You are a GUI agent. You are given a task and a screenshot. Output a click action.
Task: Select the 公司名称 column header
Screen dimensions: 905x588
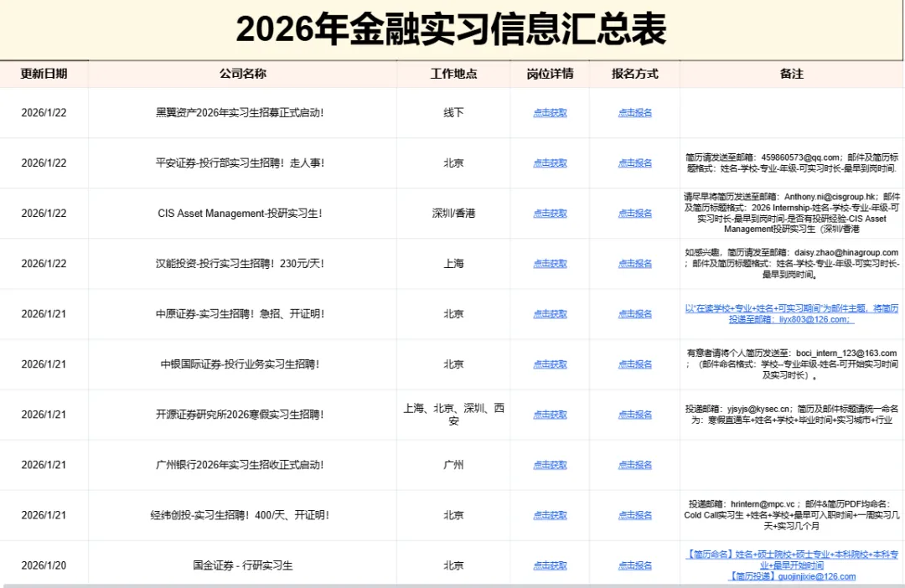click(242, 74)
